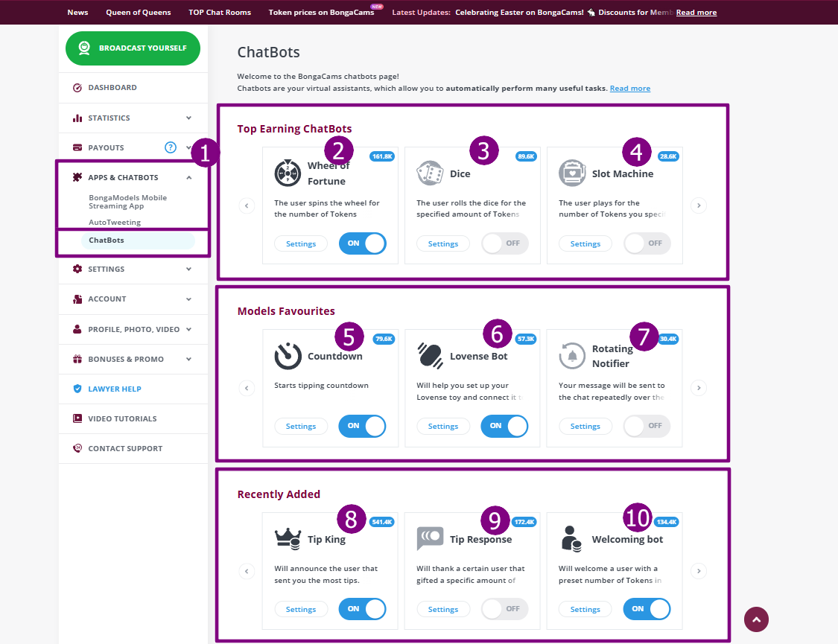The width and height of the screenshot is (838, 644).
Task: Open the Dashboard menu item
Action: pyautogui.click(x=112, y=87)
